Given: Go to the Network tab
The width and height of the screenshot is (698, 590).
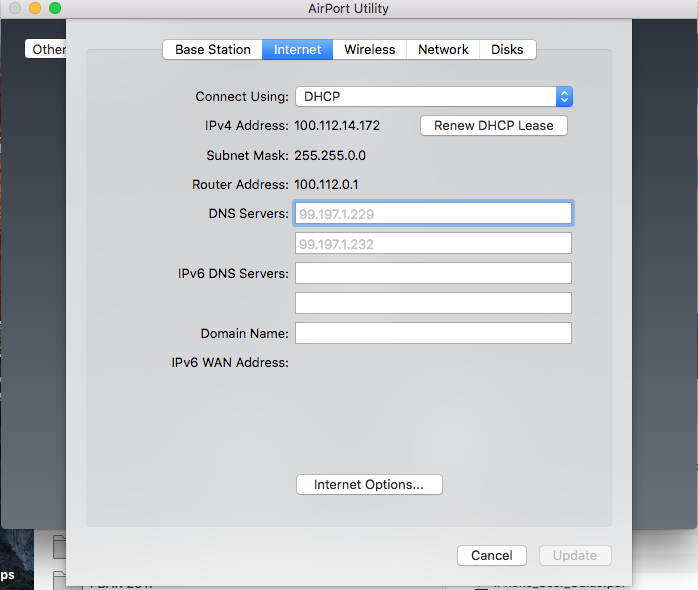Looking at the screenshot, I should point(443,49).
